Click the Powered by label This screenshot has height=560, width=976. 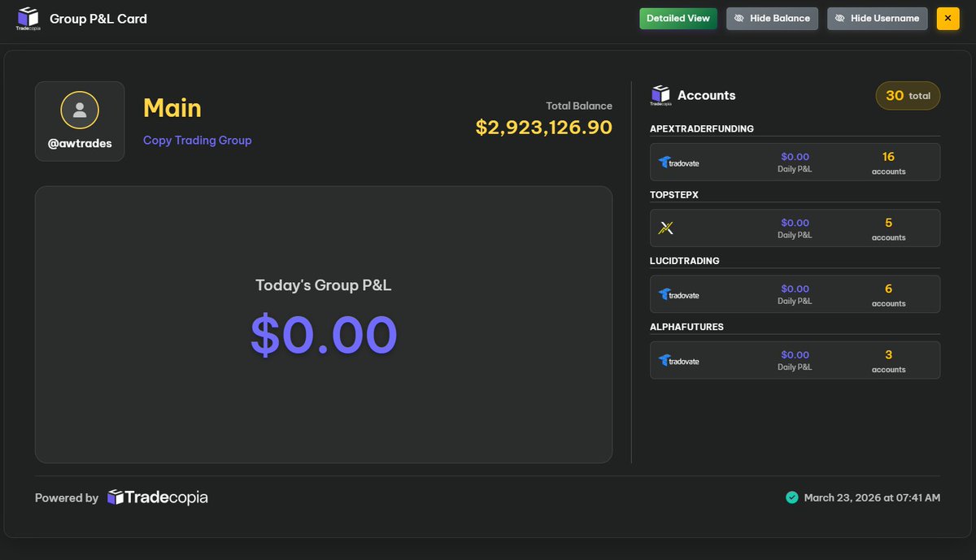(67, 497)
